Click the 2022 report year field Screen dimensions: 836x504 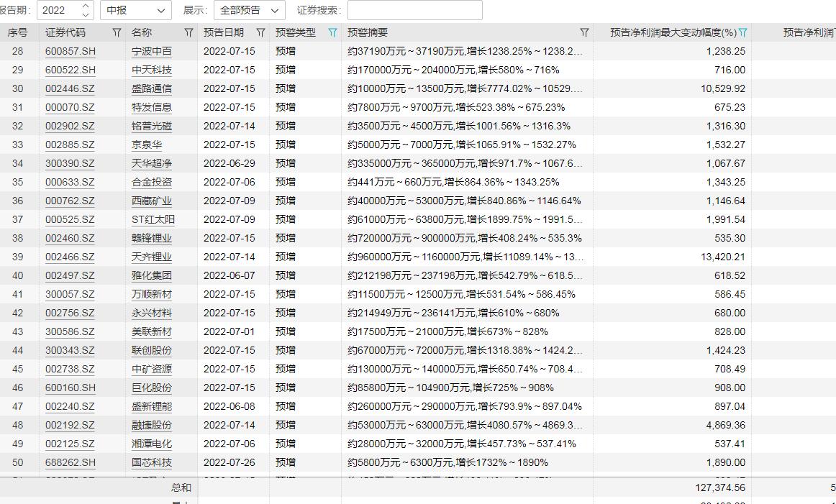65,10
